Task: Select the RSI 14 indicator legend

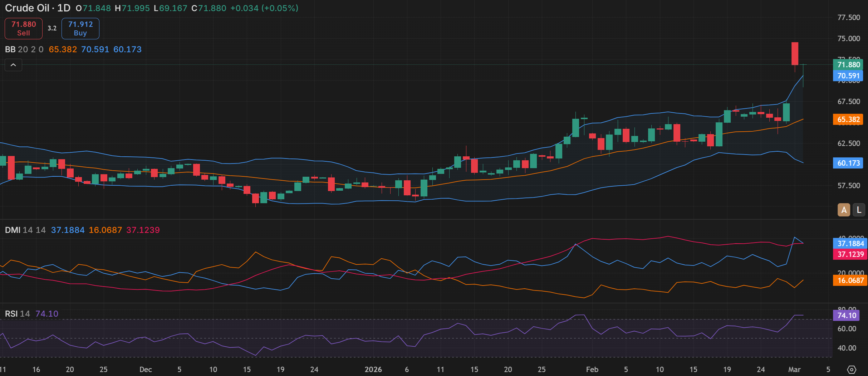Action: click(17, 314)
